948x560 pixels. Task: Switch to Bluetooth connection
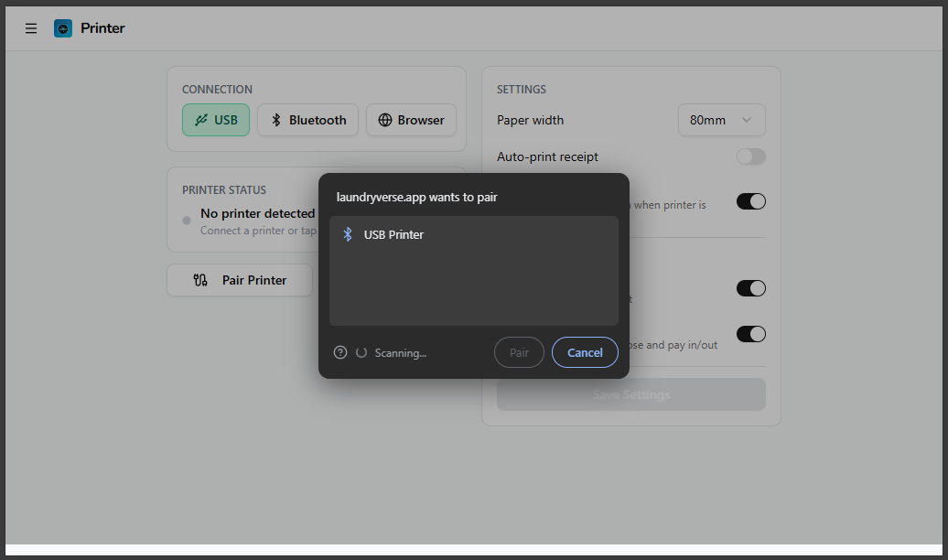coord(307,120)
